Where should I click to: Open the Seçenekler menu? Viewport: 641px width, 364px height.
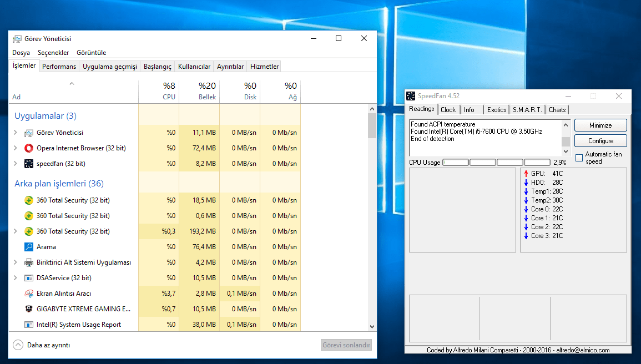click(x=53, y=53)
